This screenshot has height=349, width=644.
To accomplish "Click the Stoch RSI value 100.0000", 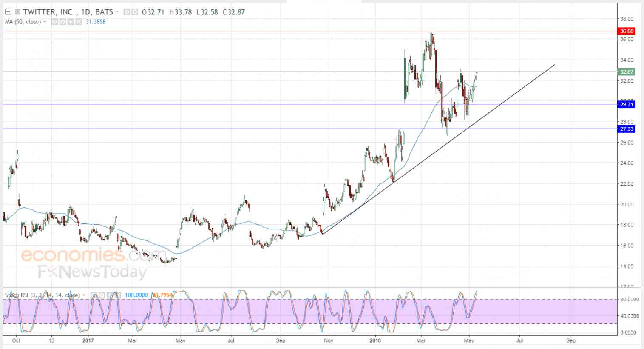I will [x=136, y=295].
